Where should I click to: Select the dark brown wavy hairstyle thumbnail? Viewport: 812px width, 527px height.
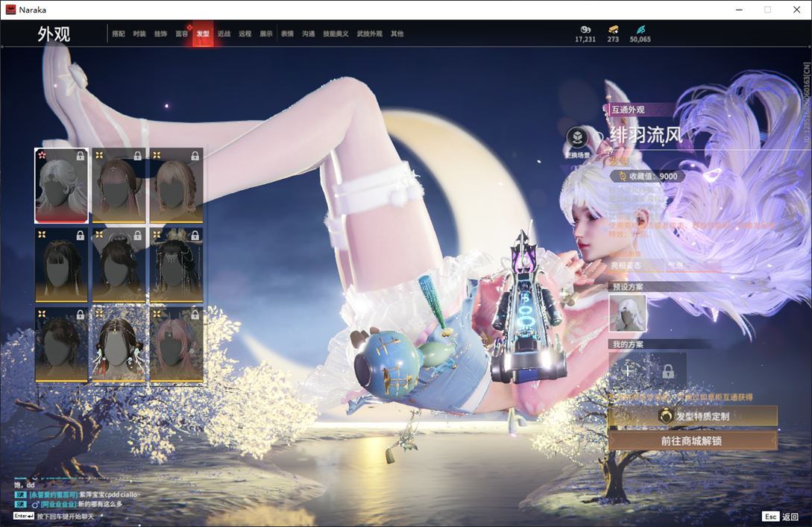point(62,345)
